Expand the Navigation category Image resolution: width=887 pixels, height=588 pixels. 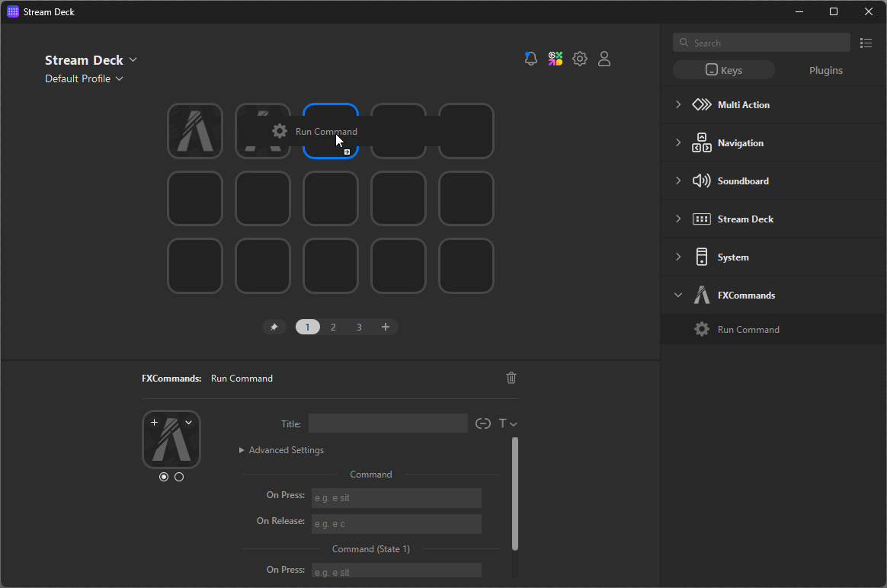coord(677,142)
